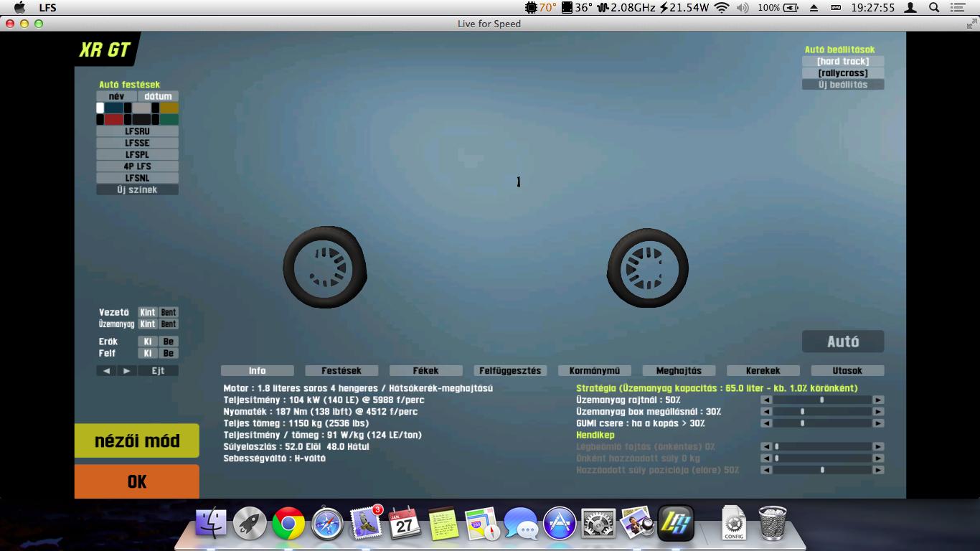Turn Erők on with Be
Viewport: 980px width, 551px height.
(169, 342)
